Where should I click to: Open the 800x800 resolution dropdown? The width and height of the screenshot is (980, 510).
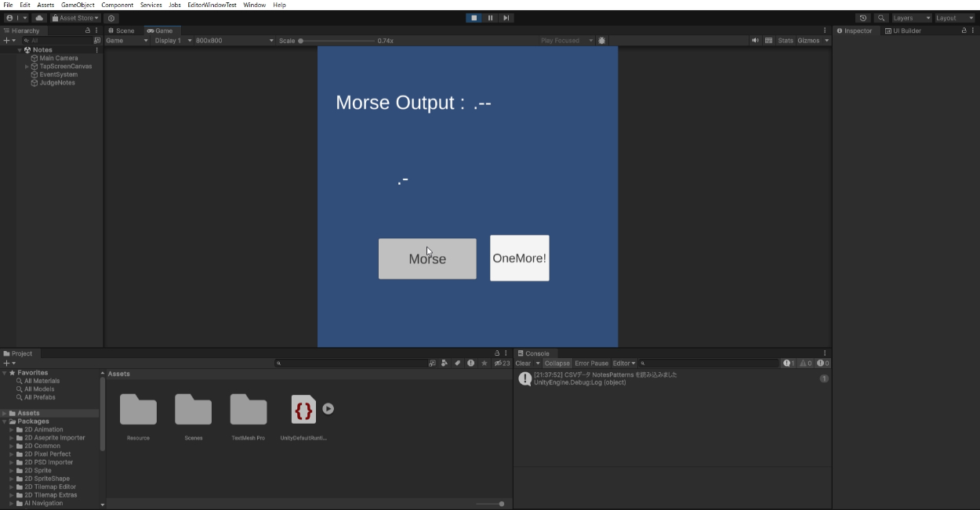click(234, 41)
